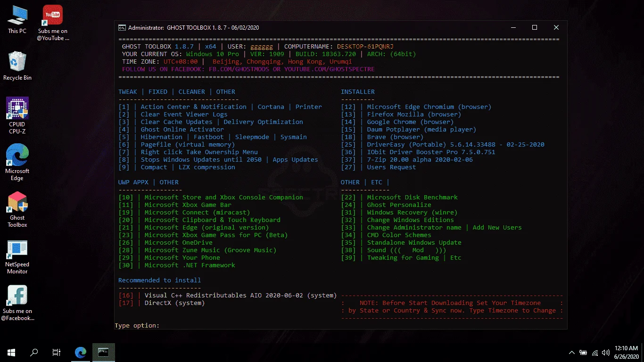Click the Microsoft Xbox Game Pass for PC line
The height and width of the screenshot is (362, 644).
203,235
